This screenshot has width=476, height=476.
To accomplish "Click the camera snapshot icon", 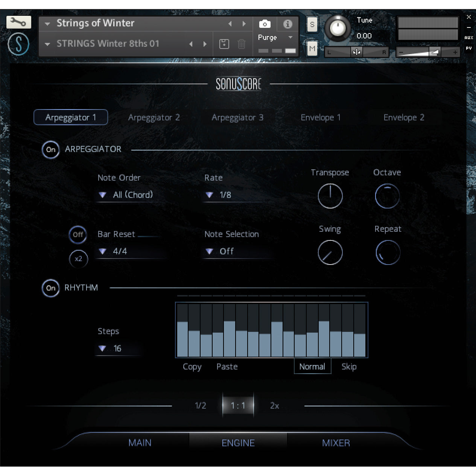I will pos(265,24).
